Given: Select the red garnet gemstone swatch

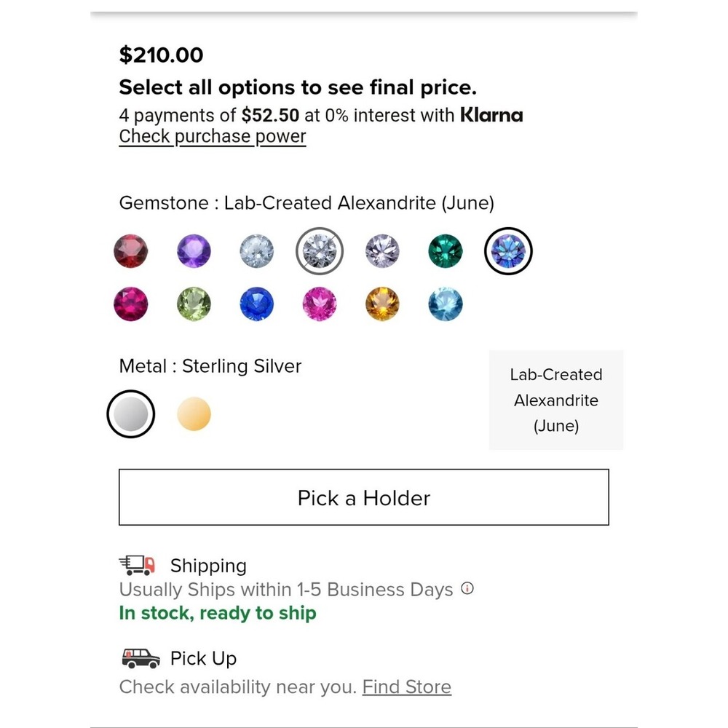Looking at the screenshot, I should (131, 251).
